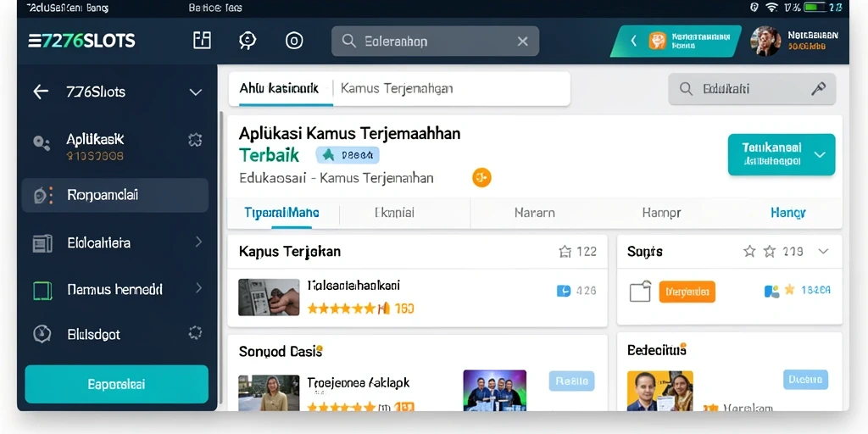This screenshot has width=868, height=434.
Task: Click the blue star badge beside Terbaik
Action: [x=348, y=156]
